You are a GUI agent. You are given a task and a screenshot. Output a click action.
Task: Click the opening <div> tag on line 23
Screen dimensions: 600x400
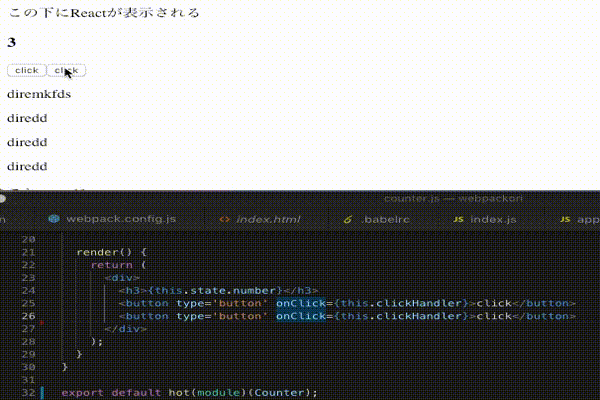122,278
